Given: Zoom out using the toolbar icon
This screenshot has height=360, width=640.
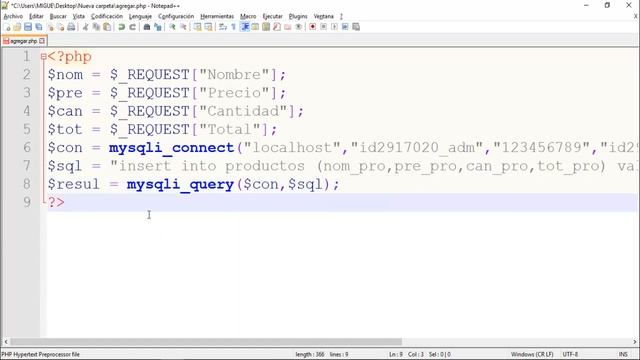Looking at the screenshot, I should tap(183, 27).
